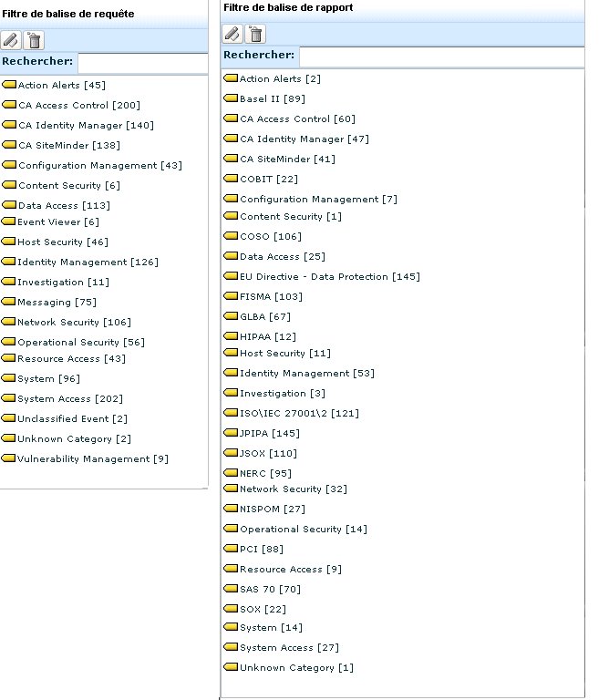The width and height of the screenshot is (609, 700).
Task: Click the edit pencil icon in report tag filter
Action: (232, 34)
